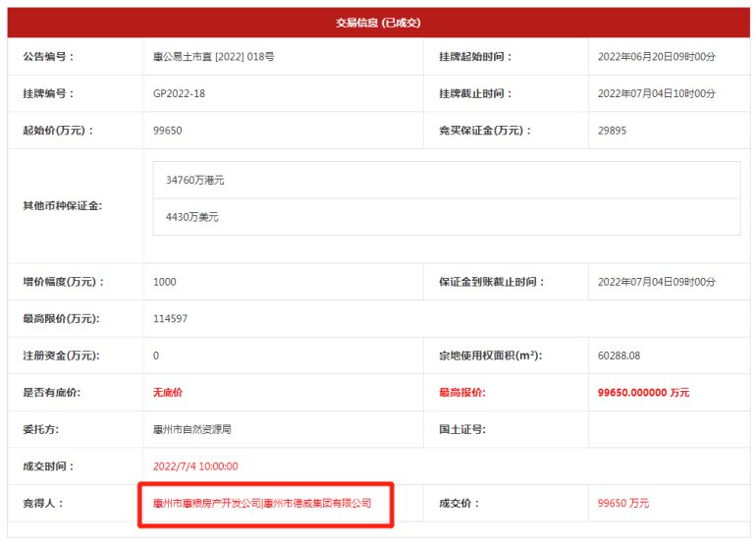Select the land area value 60288.08
The width and height of the screenshot is (756, 546).
(620, 355)
